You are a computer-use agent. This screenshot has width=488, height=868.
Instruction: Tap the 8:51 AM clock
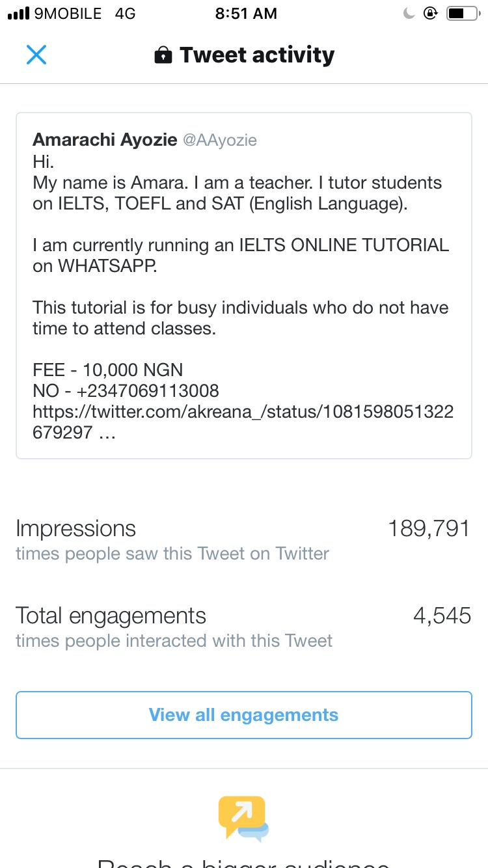pyautogui.click(x=246, y=14)
